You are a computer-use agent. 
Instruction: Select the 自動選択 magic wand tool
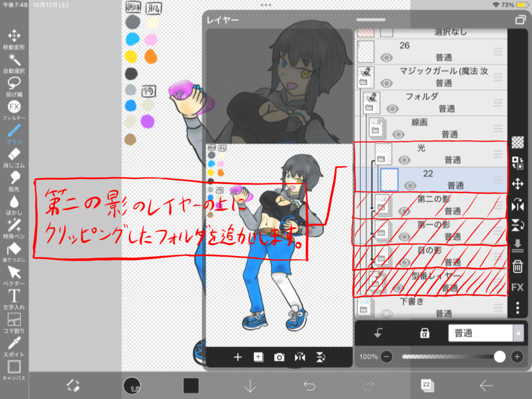(x=14, y=63)
